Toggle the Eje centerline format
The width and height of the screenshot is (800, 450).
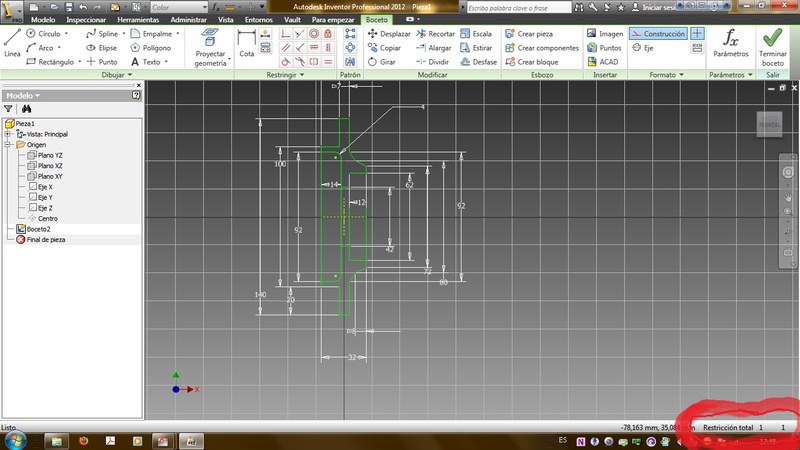point(641,47)
